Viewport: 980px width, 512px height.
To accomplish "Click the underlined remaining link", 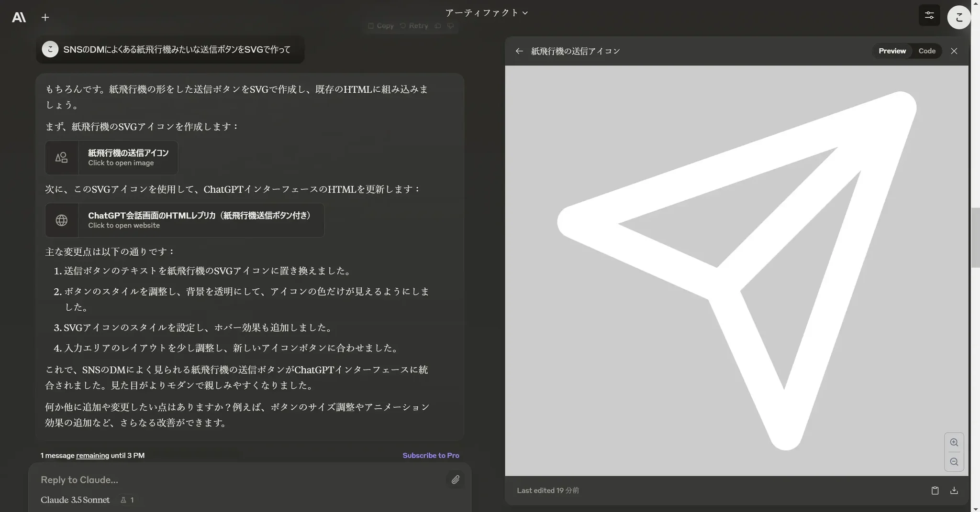I will coord(92,456).
